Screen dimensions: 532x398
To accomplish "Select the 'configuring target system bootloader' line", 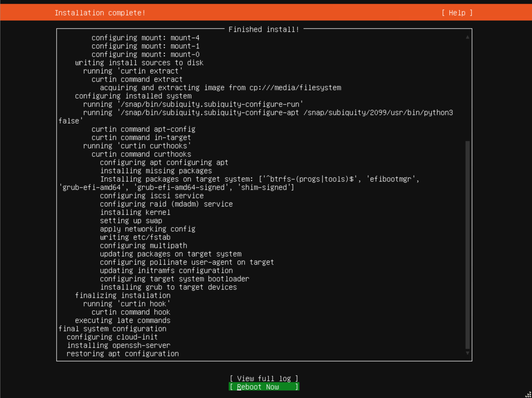I will (174, 279).
